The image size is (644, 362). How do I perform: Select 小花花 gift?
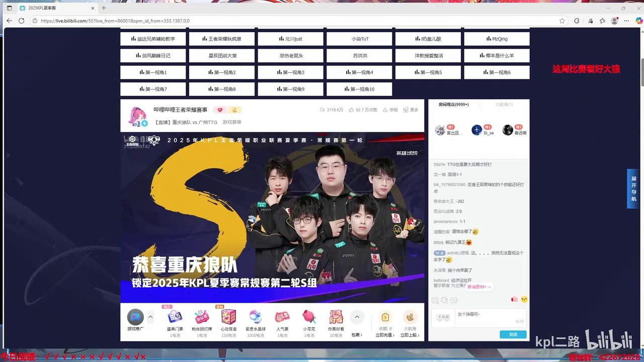click(309, 322)
